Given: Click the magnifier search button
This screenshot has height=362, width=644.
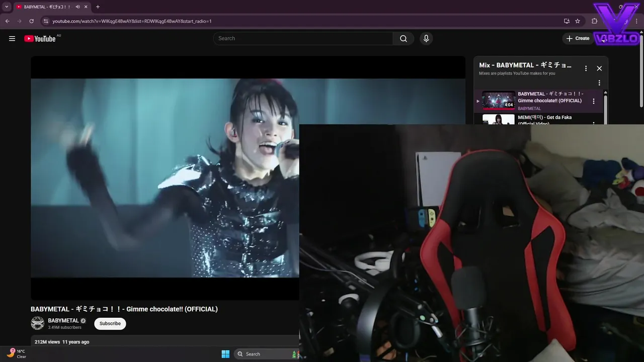Looking at the screenshot, I should [404, 39].
